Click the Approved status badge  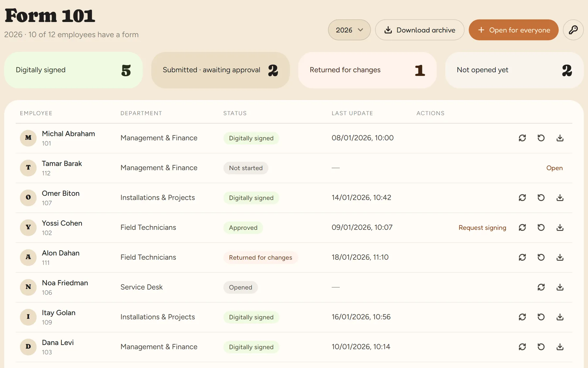point(243,227)
